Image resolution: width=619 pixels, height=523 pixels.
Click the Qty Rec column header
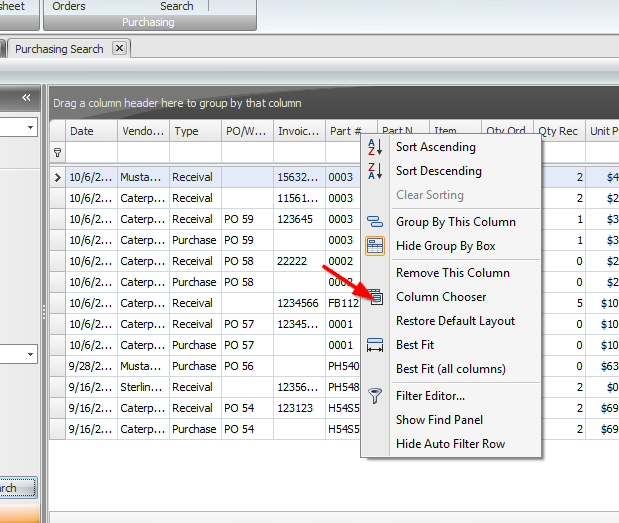tap(559, 131)
